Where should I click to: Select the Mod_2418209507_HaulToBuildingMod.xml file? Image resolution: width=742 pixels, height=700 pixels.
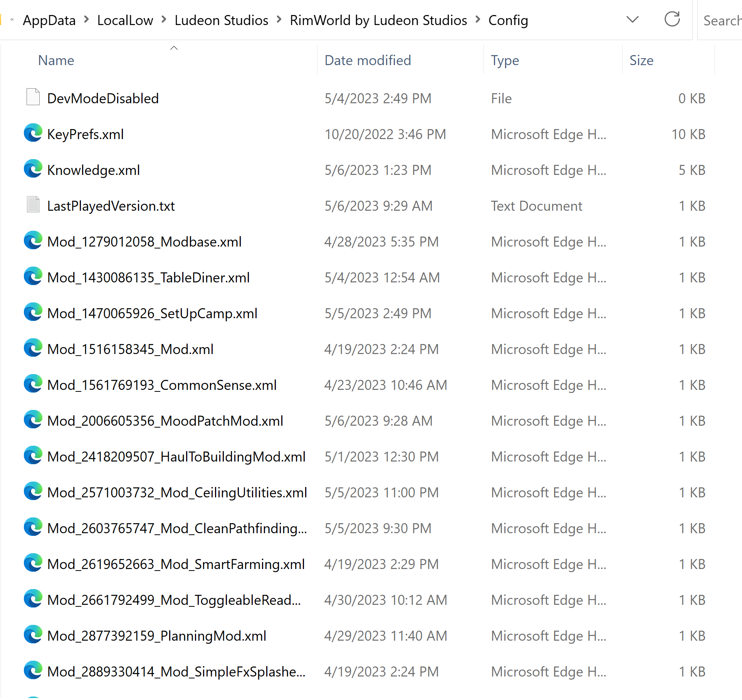coord(176,457)
